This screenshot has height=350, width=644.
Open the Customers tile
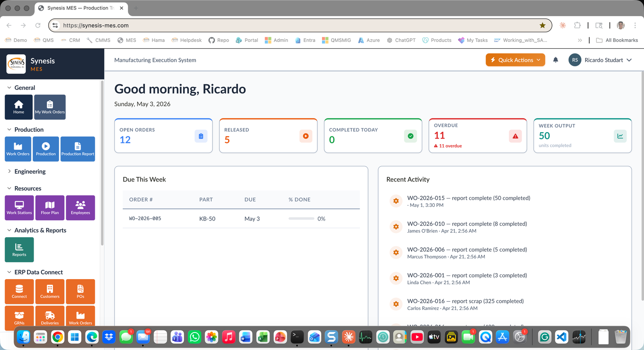pos(50,292)
